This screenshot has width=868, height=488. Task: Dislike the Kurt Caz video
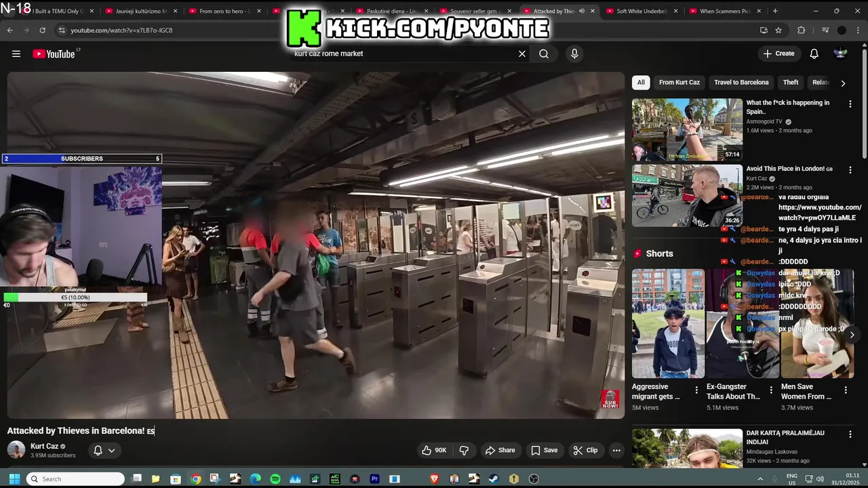pyautogui.click(x=465, y=450)
